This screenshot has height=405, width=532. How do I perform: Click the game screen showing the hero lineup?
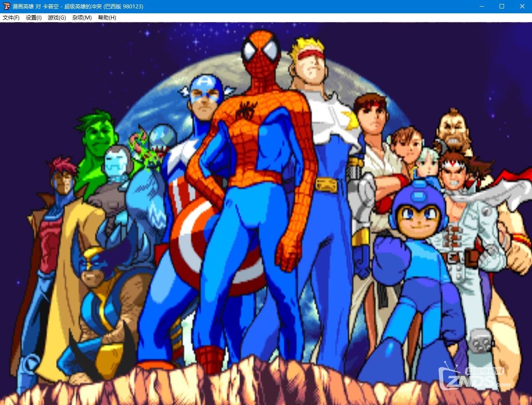pyautogui.click(x=266, y=214)
